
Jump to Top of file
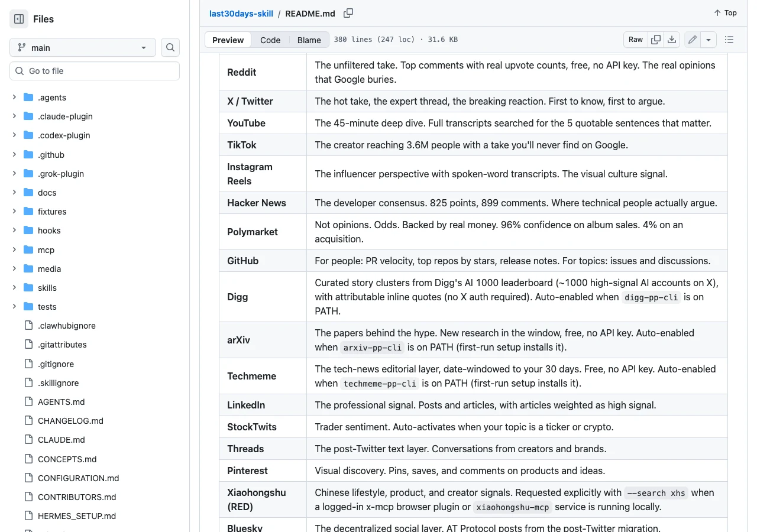click(x=725, y=12)
